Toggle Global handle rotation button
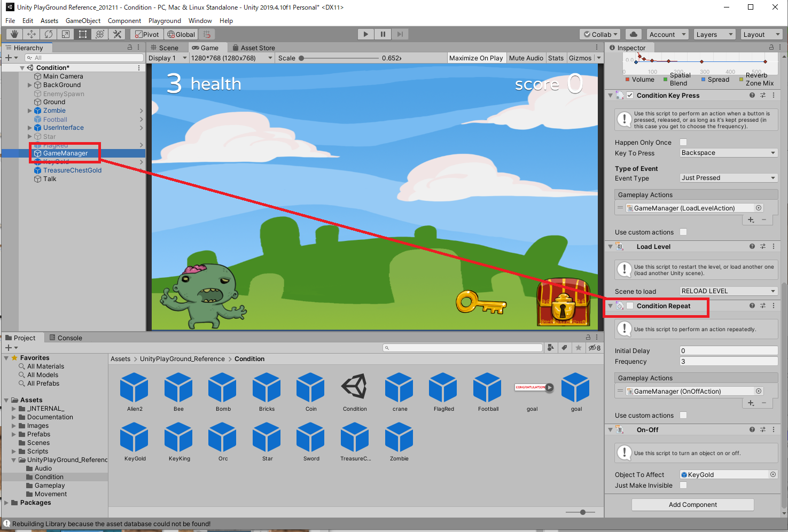The image size is (788, 532). click(181, 34)
